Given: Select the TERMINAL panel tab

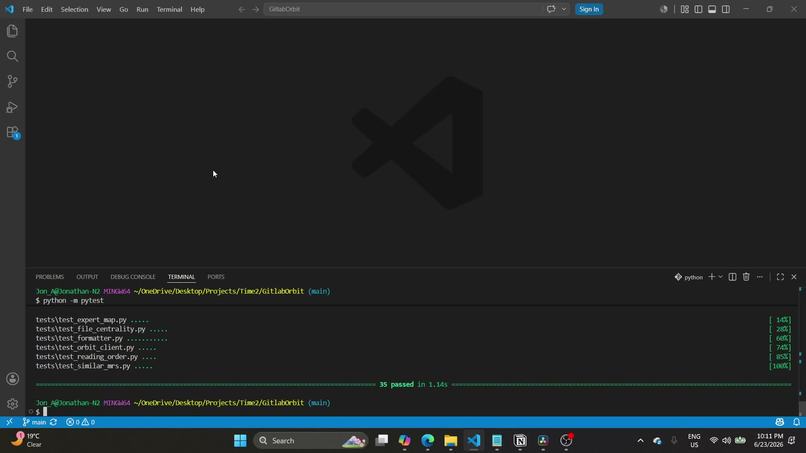Looking at the screenshot, I should [x=181, y=277].
